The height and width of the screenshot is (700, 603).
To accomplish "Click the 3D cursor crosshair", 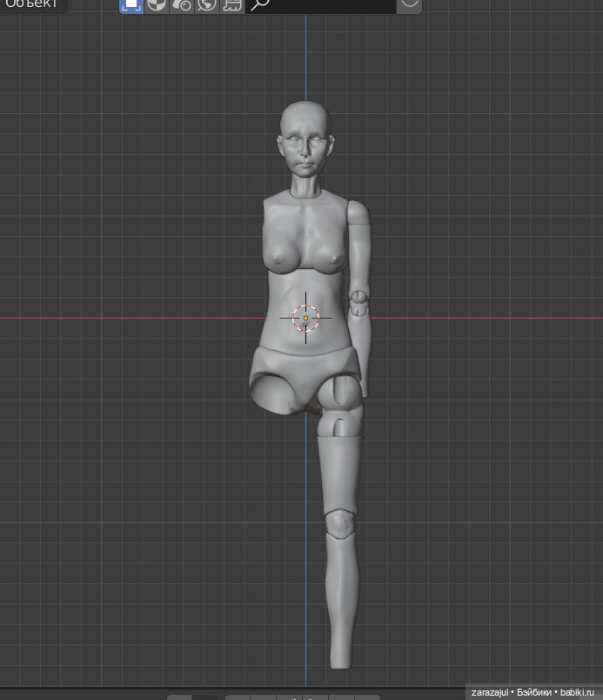I will pos(305,318).
